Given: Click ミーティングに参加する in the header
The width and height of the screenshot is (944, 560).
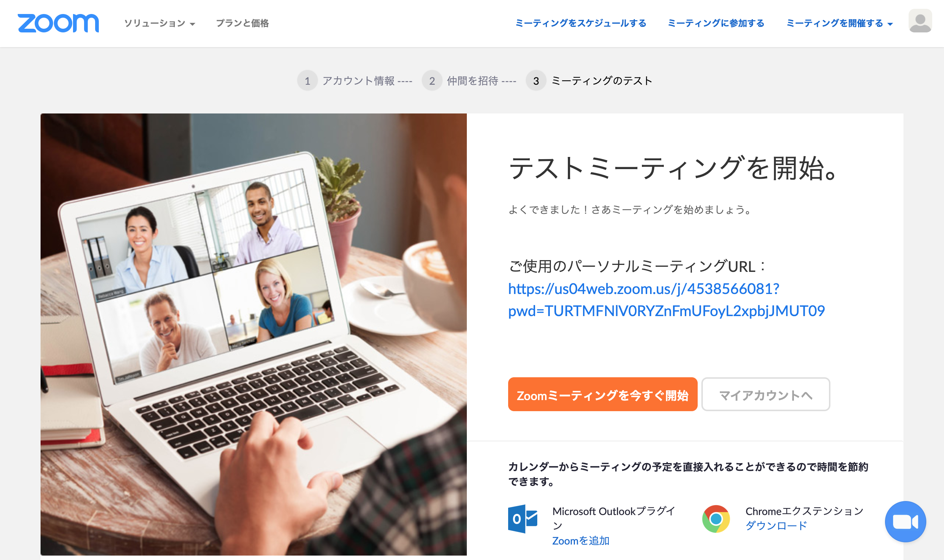Looking at the screenshot, I should coord(715,24).
